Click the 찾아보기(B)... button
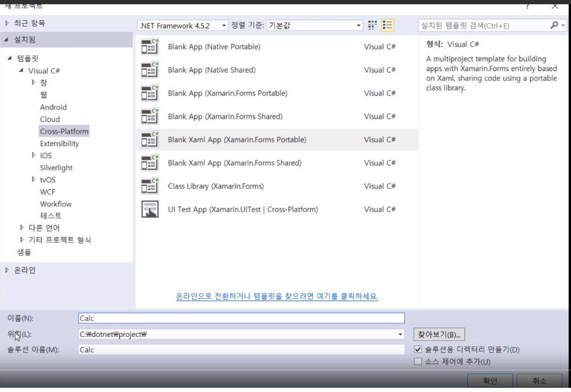Viewport: 571px width, 392px height. [x=439, y=335]
